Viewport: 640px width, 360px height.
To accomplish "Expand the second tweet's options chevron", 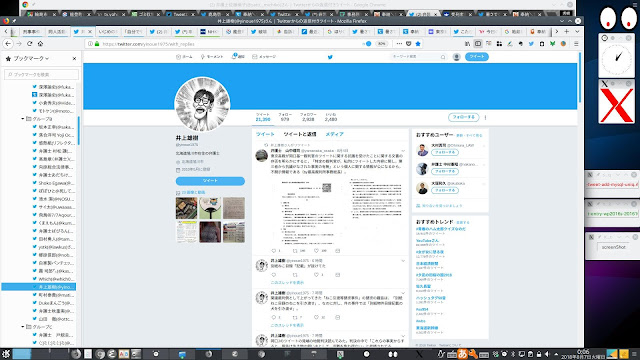I will click(403, 261).
